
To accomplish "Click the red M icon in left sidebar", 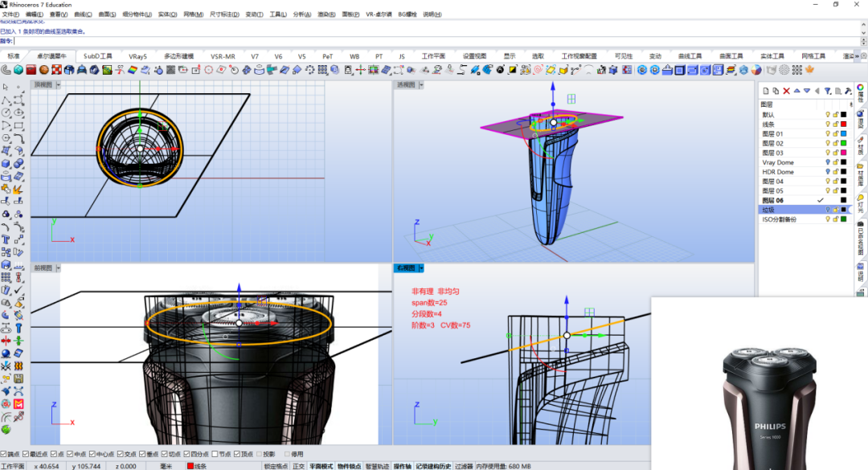I will (18, 404).
